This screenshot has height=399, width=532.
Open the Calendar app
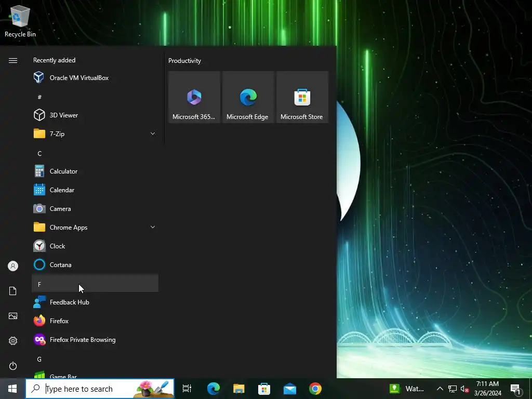(x=95, y=190)
